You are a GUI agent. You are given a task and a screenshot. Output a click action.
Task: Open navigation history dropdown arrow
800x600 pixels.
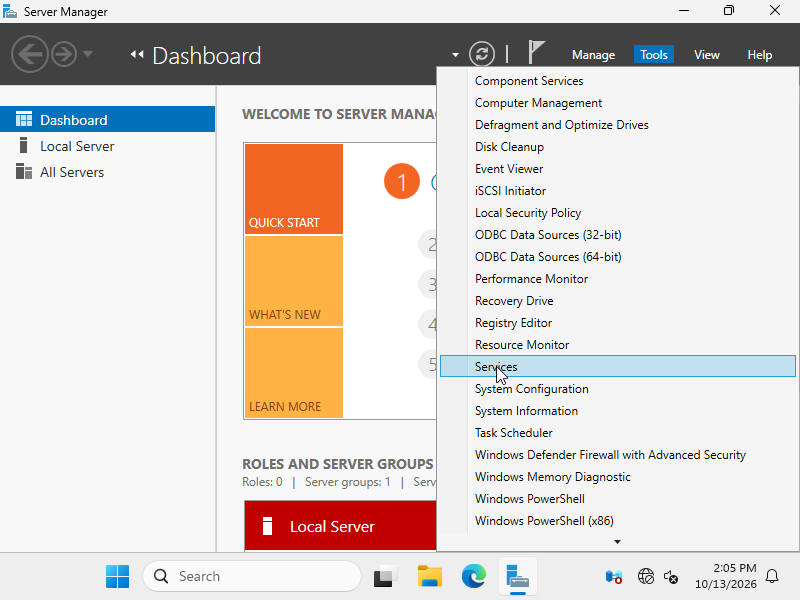click(x=88, y=54)
